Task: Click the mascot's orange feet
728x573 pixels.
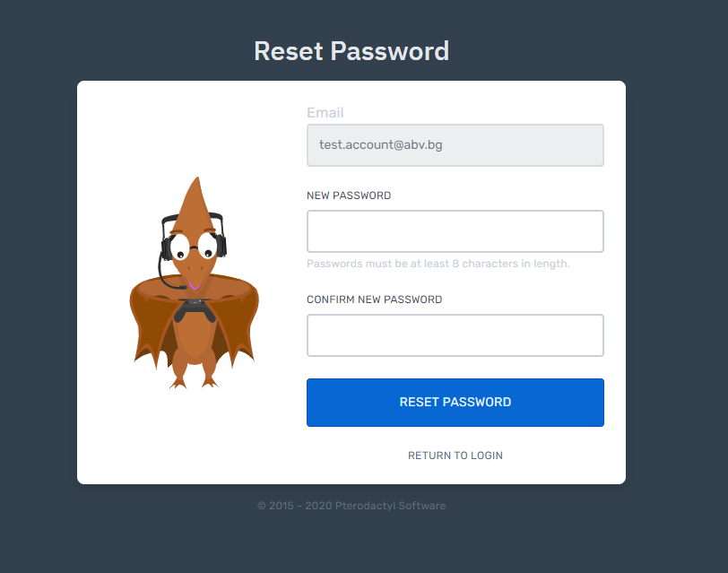Action: pyautogui.click(x=194, y=382)
